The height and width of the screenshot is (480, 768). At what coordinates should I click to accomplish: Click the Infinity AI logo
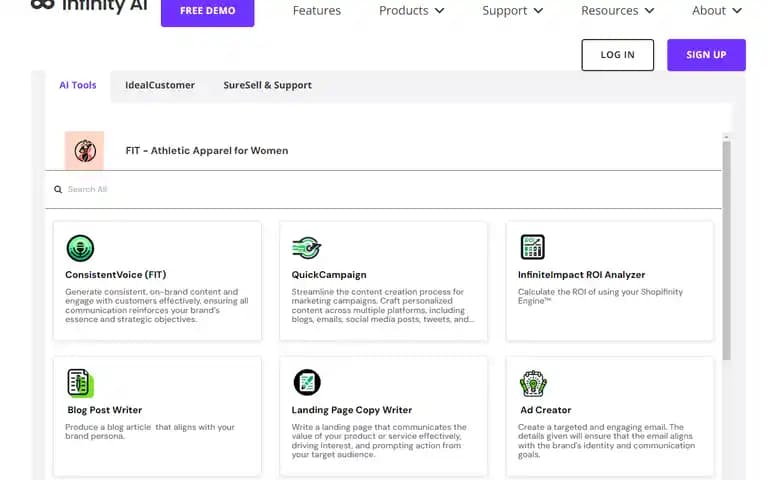click(x=89, y=6)
